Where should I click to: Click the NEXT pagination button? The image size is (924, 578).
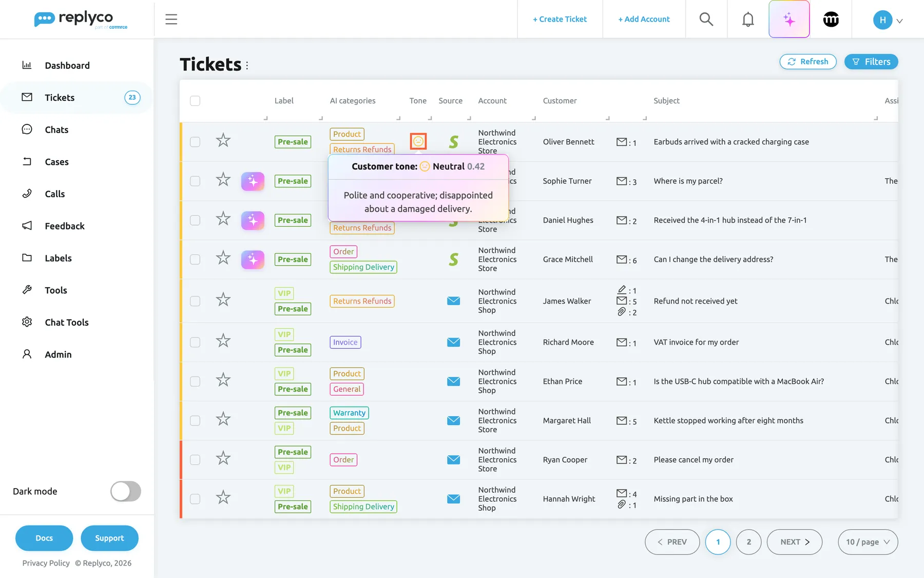pos(795,542)
